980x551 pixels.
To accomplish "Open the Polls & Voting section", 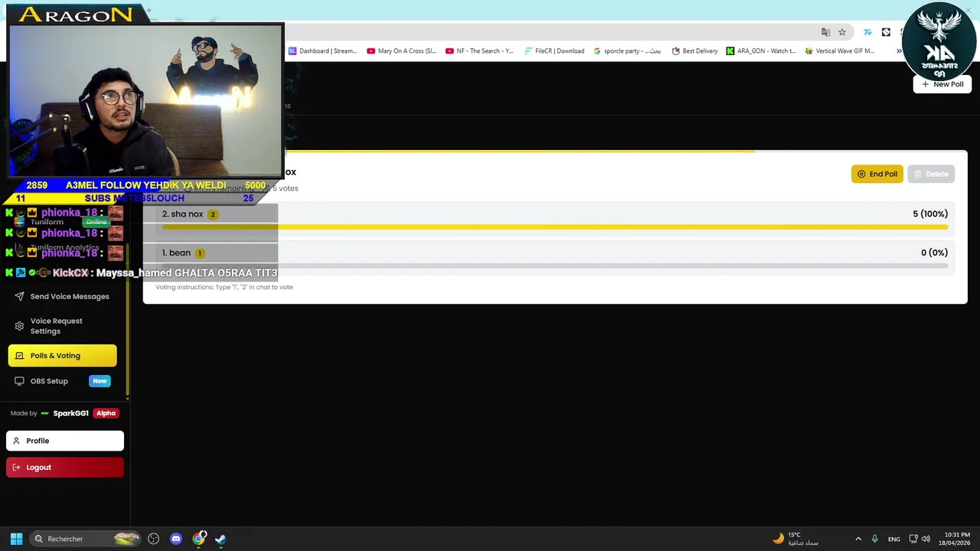I will tap(63, 355).
